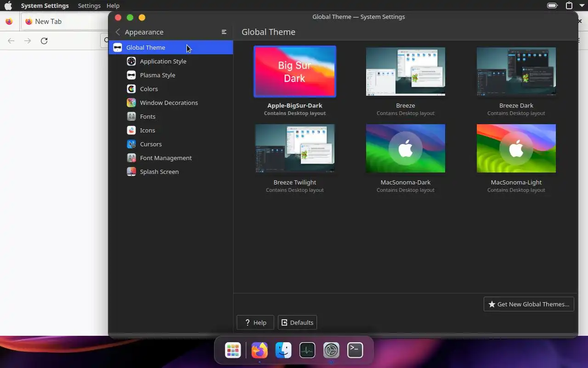
Task: Open Firefox from the dock
Action: [x=260, y=351]
